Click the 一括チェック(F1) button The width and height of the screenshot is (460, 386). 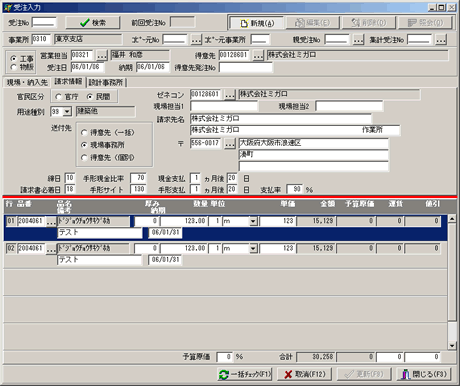click(245, 374)
